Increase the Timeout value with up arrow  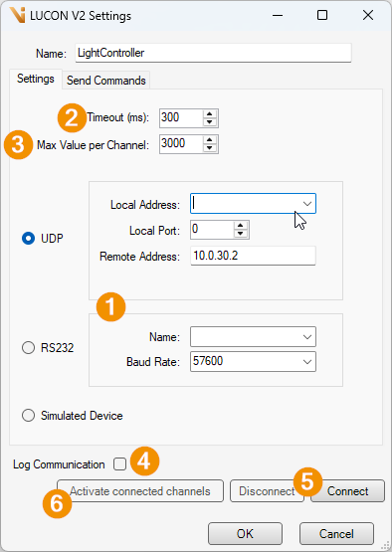[x=210, y=113]
